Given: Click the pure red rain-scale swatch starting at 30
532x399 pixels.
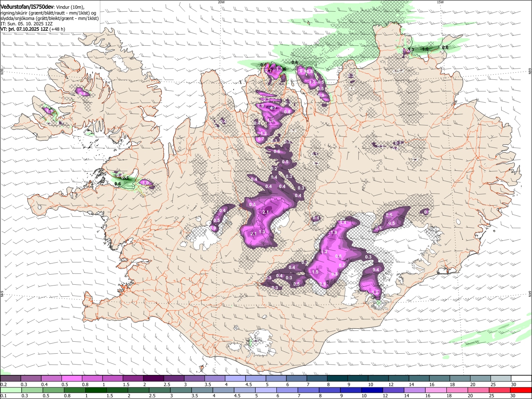Looking at the screenshot, I should click(x=521, y=390).
